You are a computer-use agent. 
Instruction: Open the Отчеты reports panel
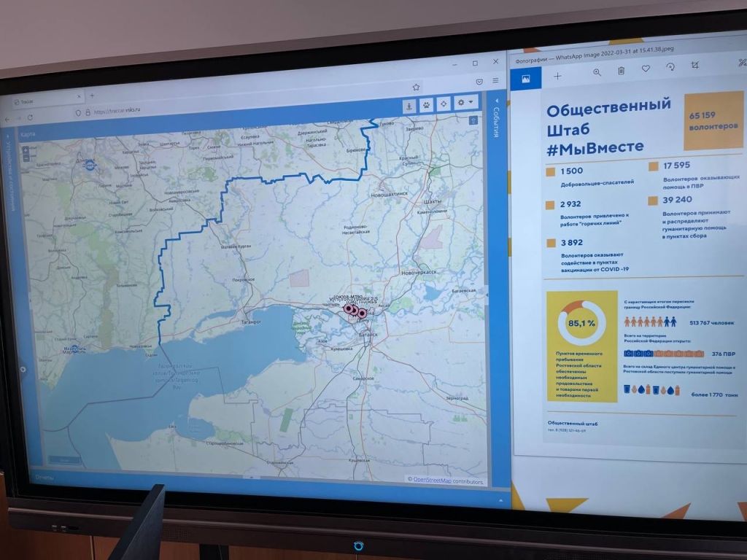click(x=44, y=477)
